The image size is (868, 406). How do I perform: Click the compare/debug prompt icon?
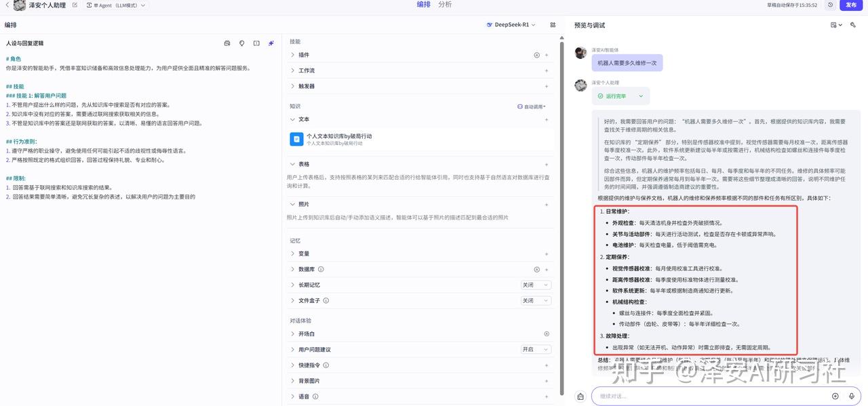pyautogui.click(x=256, y=43)
